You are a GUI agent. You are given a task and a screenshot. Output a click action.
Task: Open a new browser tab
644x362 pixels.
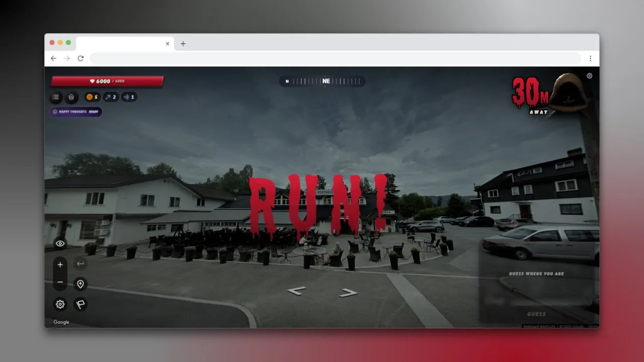(183, 44)
